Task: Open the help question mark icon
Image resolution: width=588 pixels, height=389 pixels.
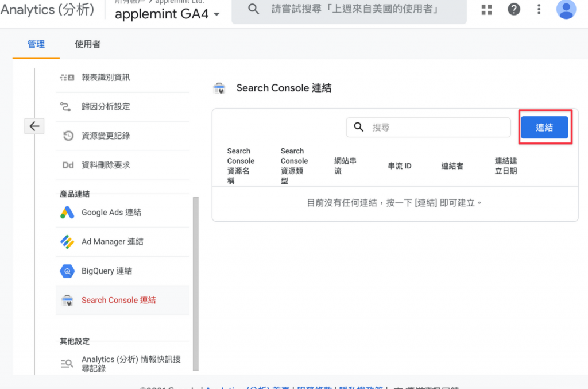Action: [x=514, y=9]
